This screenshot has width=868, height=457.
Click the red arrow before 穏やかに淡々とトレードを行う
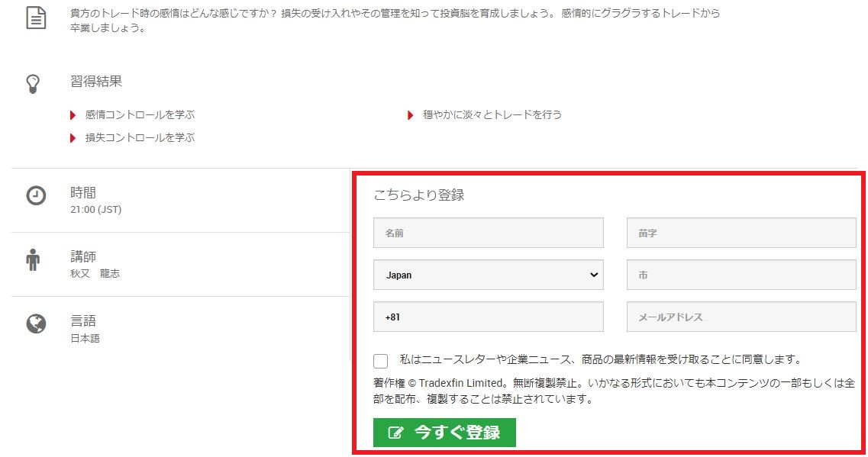[x=411, y=115]
